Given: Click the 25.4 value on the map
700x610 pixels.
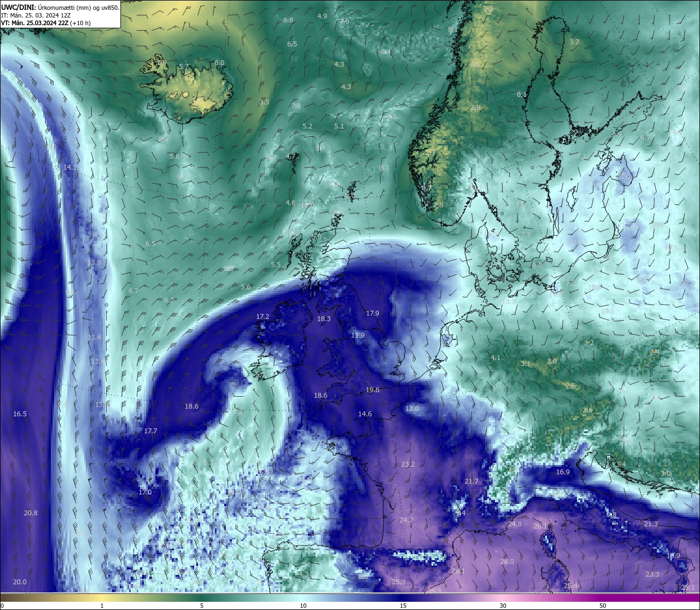Looking at the screenshot, I should (x=570, y=586).
